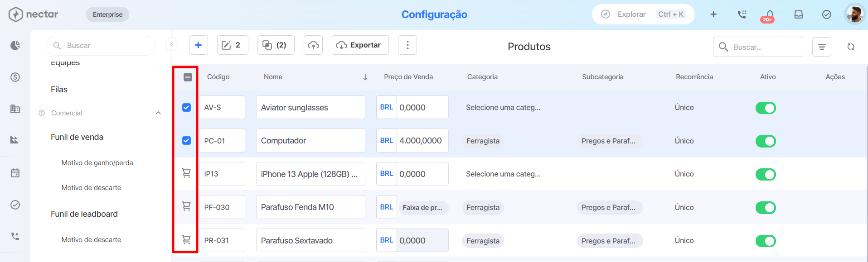Click the shopping cart icon for IP13
The width and height of the screenshot is (868, 262).
[x=186, y=173]
